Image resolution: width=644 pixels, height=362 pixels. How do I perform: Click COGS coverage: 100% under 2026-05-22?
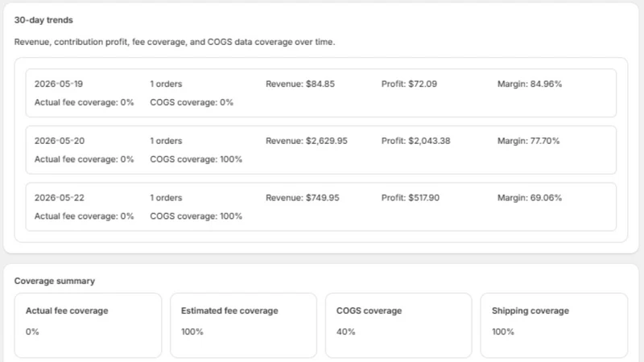pos(196,216)
